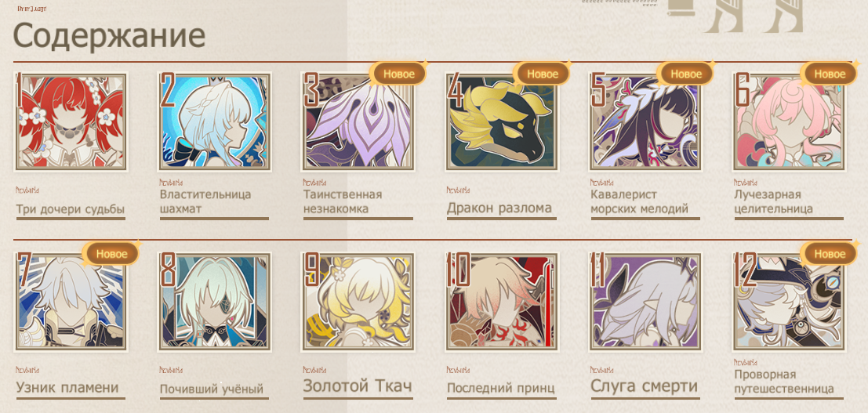
Task: Click the blonde Golden Weaver portrait
Action: (x=358, y=302)
